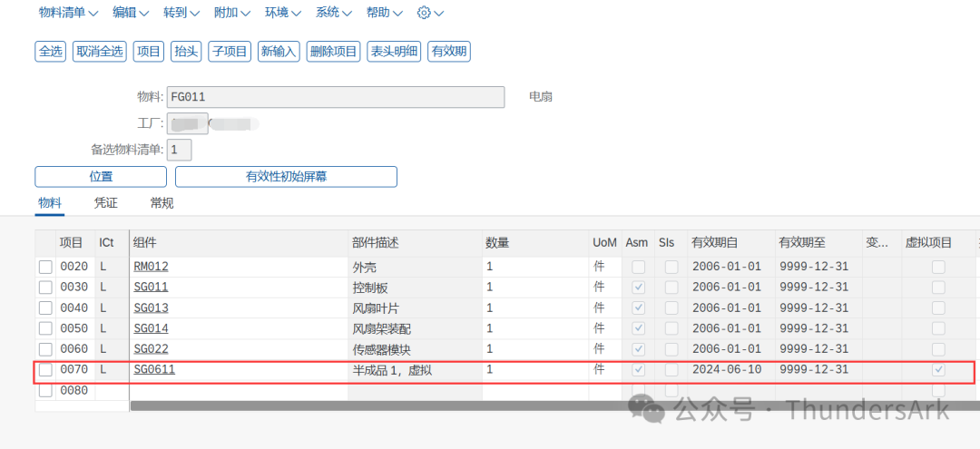980x449 pixels.
Task: Expand the 转到 dropdown menu
Action: pyautogui.click(x=181, y=13)
